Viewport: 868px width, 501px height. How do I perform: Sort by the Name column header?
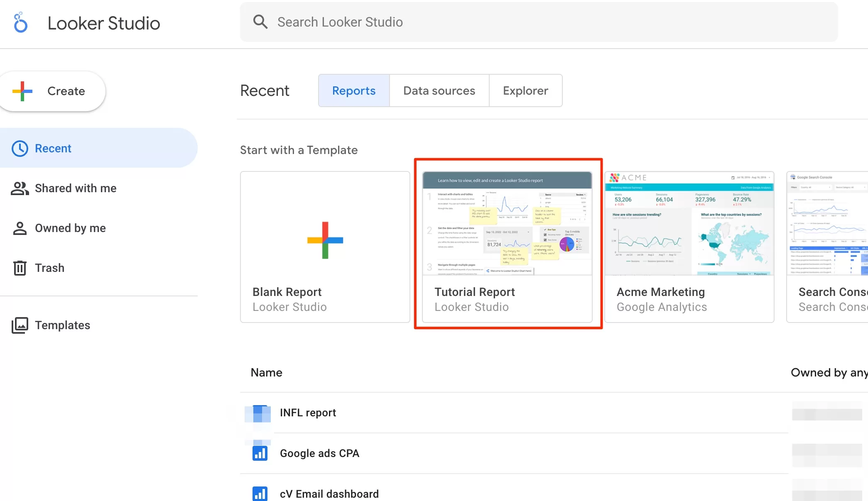click(266, 373)
